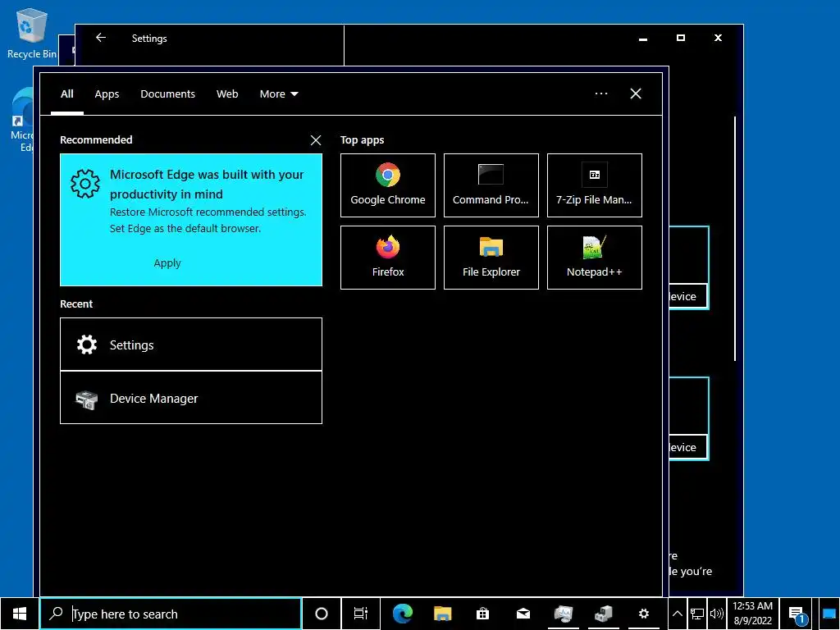Viewport: 840px width, 630px height.
Task: Open 7-Zip File Manager tile
Action: [594, 185]
